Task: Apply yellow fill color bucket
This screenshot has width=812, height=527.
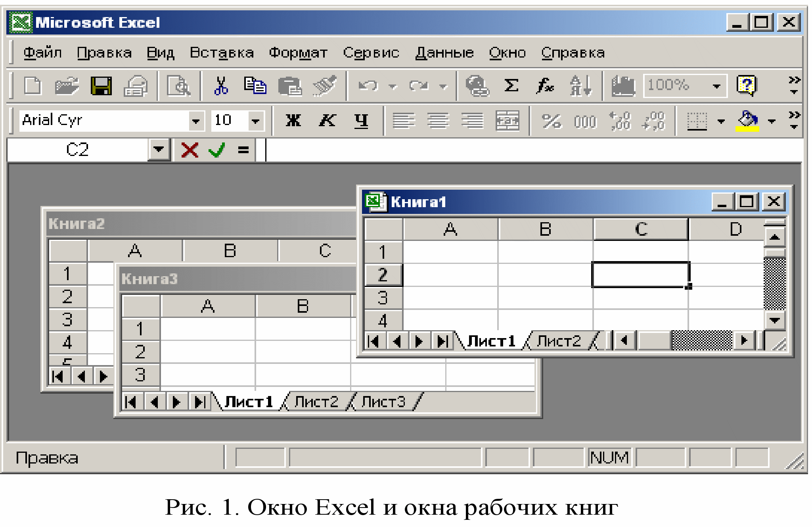Action: point(747,121)
